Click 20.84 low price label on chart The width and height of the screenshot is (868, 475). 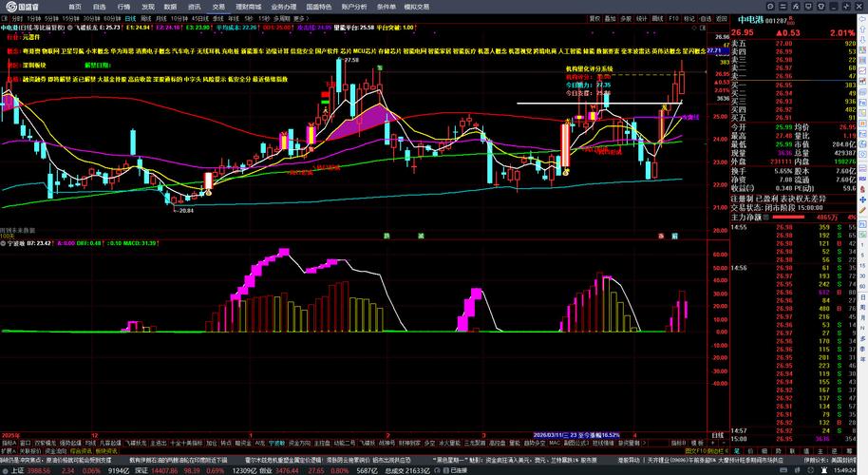click(186, 210)
